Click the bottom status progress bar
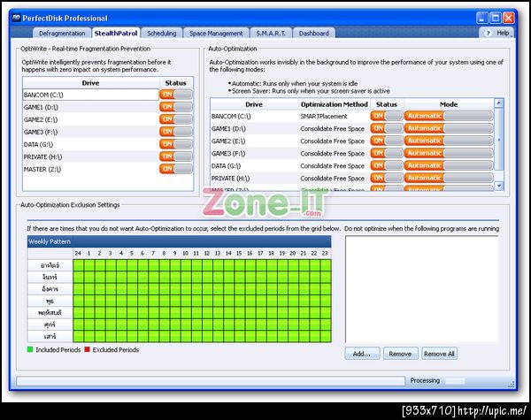The height and width of the screenshot is (420, 531). coord(211,381)
